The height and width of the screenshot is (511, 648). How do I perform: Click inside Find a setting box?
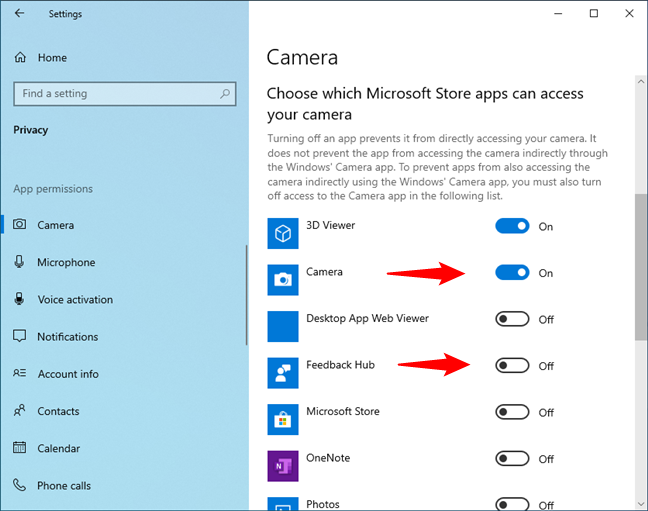[x=125, y=94]
